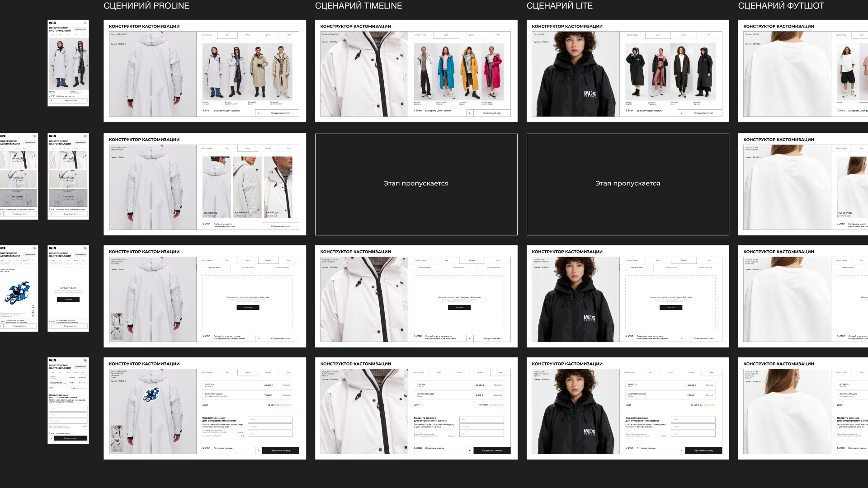Select 'НА СПИНЕ' placement image in PROLINE frame

tap(216, 187)
